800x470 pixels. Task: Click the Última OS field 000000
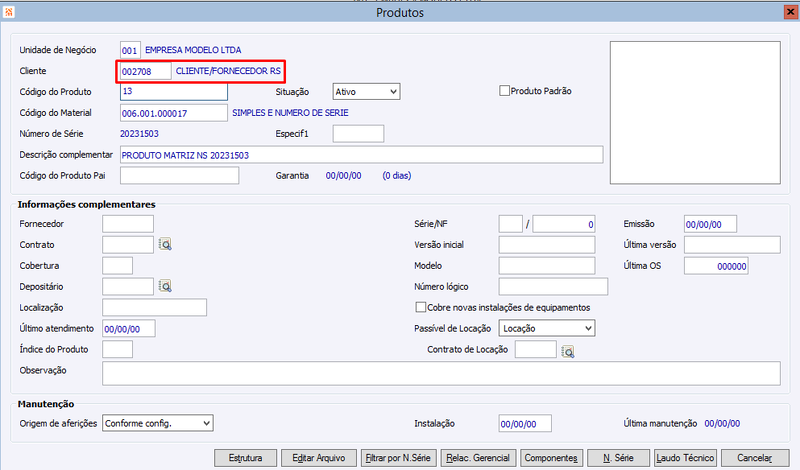tap(716, 266)
